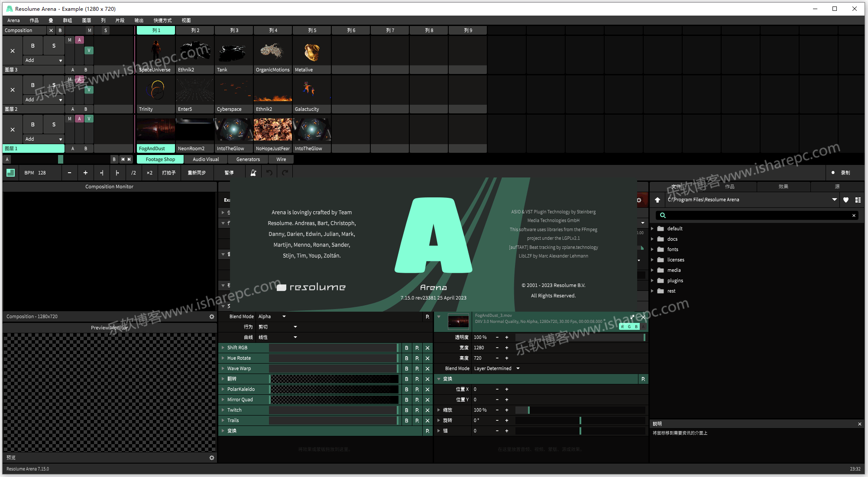Viewport: 868px width, 477px height.
Task: Expand the Wave Warp effect parameters
Action: click(x=223, y=368)
